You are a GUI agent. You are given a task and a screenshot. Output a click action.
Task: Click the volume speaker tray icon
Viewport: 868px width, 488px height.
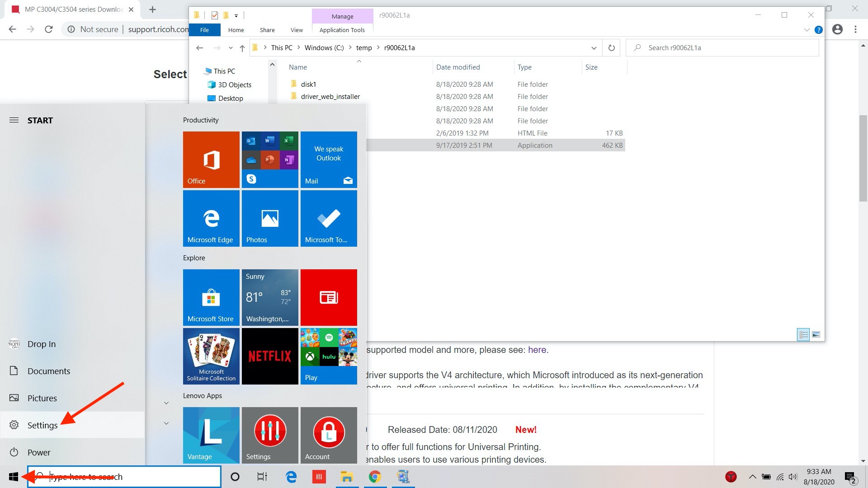(x=793, y=477)
